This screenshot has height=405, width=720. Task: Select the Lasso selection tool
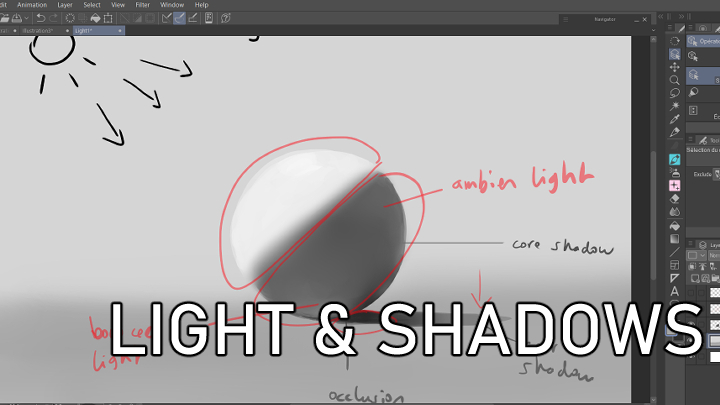tap(675, 93)
